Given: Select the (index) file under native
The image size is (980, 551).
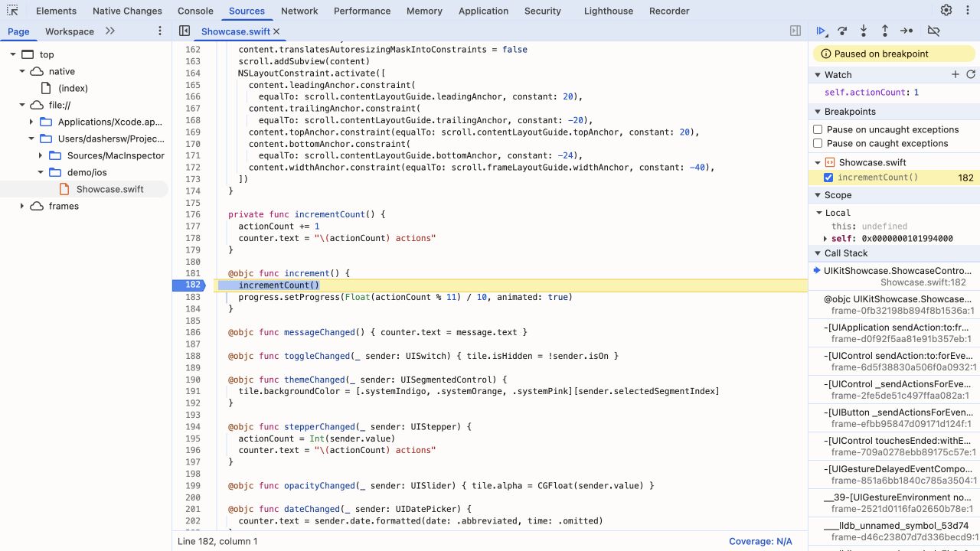Looking at the screenshot, I should coord(73,88).
